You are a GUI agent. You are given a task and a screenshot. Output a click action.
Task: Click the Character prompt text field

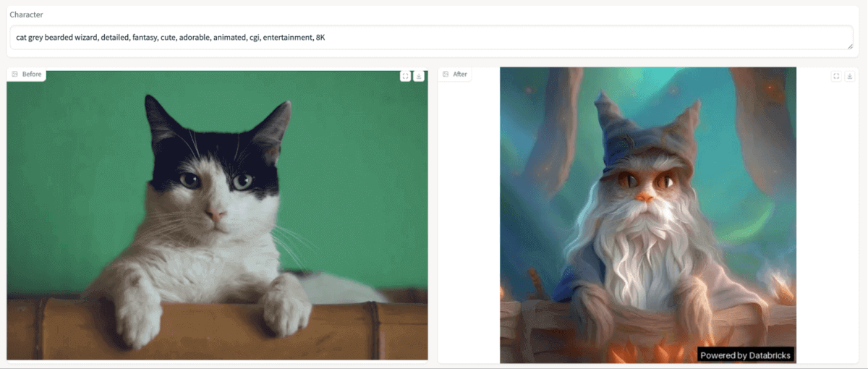click(x=431, y=38)
